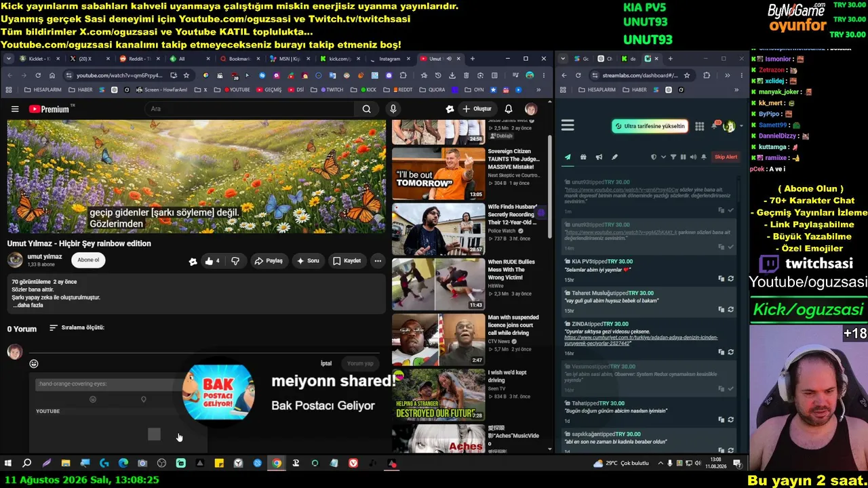
Task: Open the YouTube account avatar menu
Action: pyautogui.click(x=531, y=109)
